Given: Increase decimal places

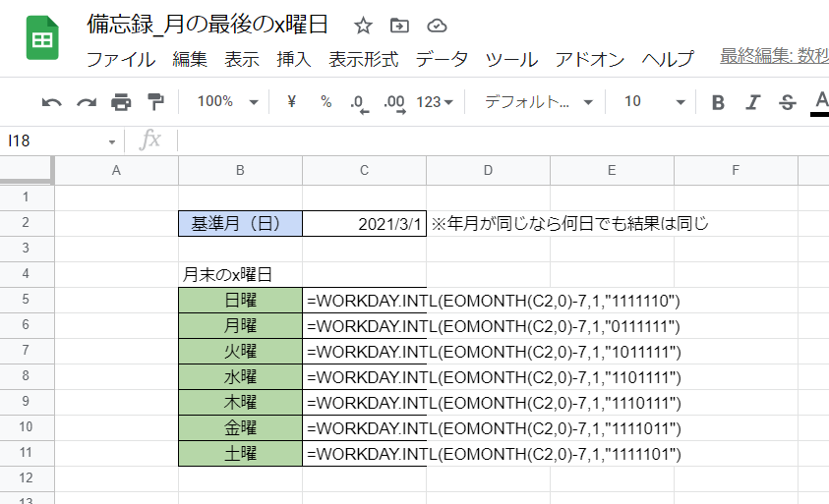Looking at the screenshot, I should coord(395,103).
